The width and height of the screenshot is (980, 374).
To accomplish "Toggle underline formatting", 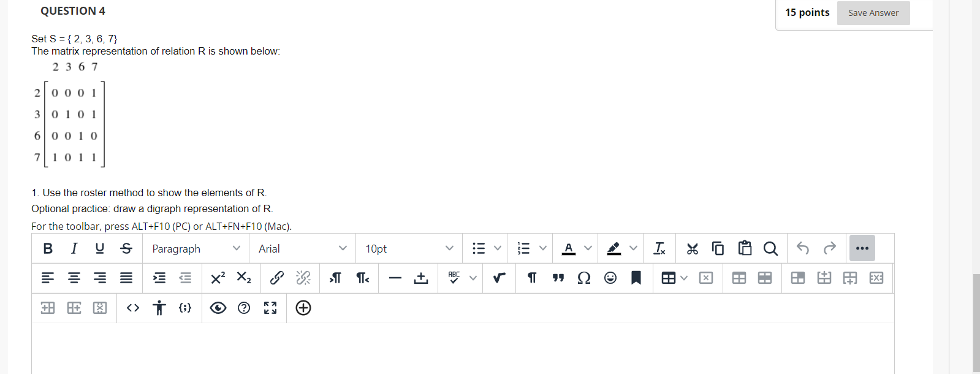I will pos(100,248).
